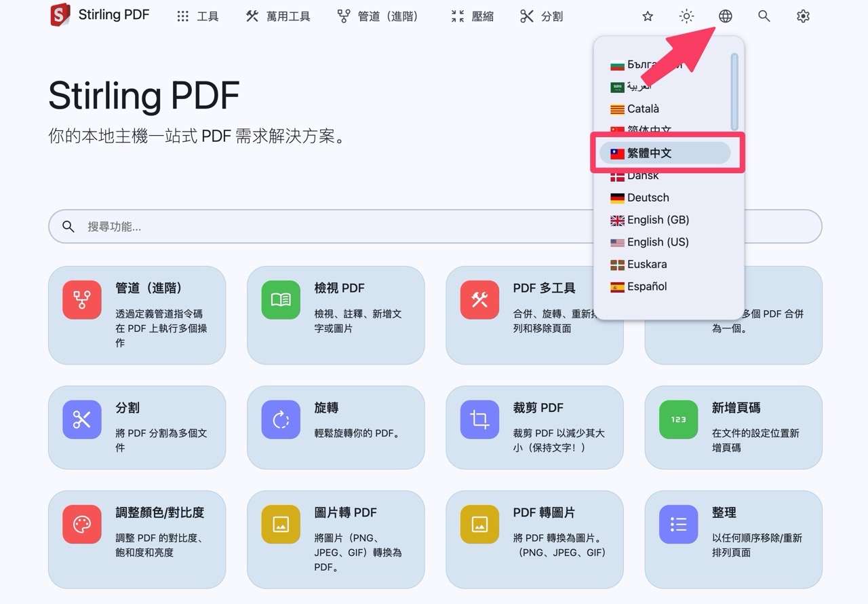868x604 pixels.
Task: Click the 新增頁碼 123 icon
Action: point(678,419)
